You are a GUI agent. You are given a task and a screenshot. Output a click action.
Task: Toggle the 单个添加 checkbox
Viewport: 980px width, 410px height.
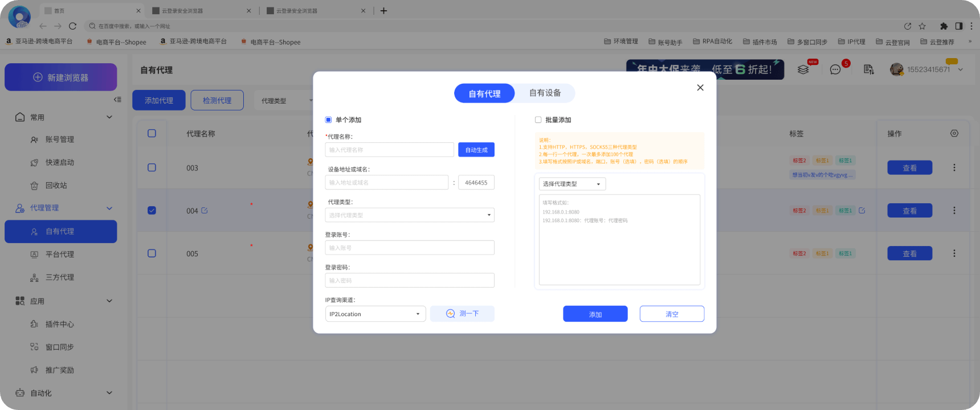click(328, 120)
